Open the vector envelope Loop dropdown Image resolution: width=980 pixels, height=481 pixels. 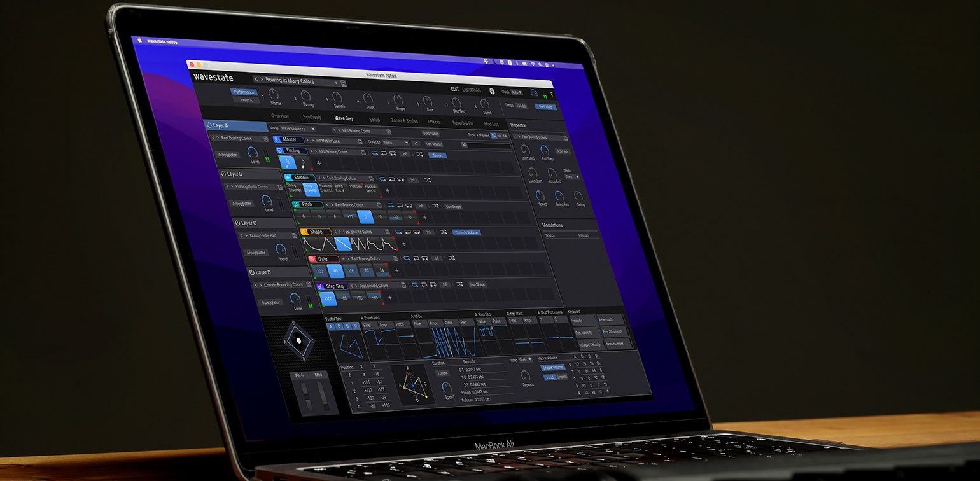pyautogui.click(x=526, y=359)
